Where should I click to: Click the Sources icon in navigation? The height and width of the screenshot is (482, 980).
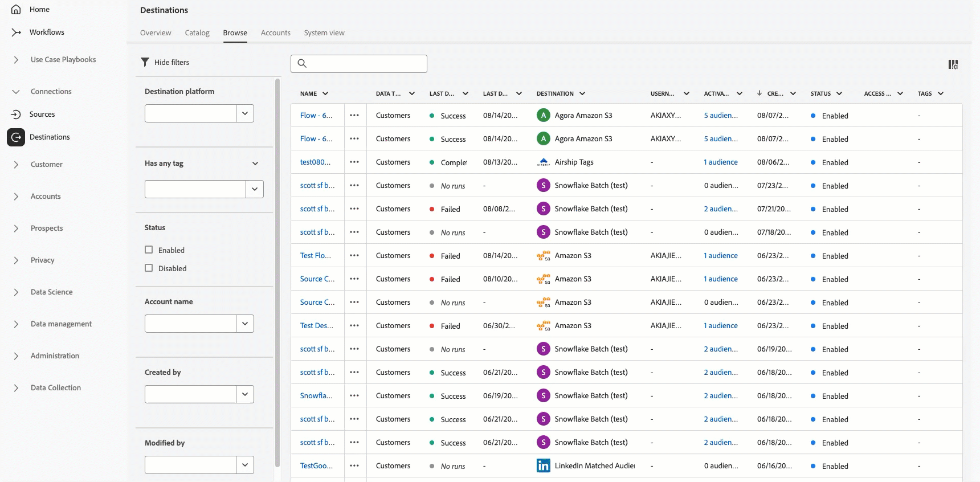coord(16,115)
